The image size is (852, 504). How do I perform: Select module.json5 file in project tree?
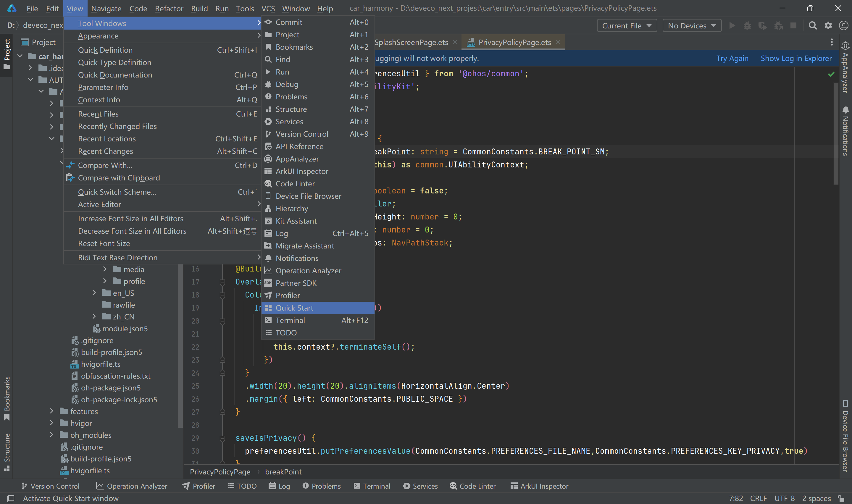[x=120, y=328]
